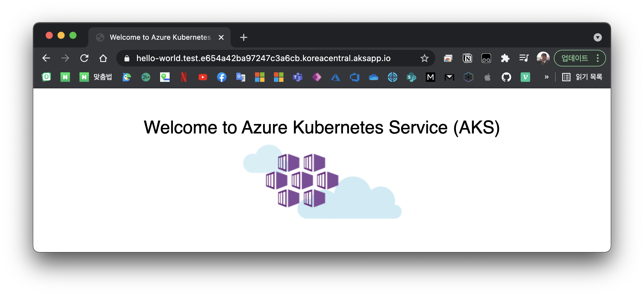Open the 읽기 목록 reading list
The width and height of the screenshot is (644, 296).
tap(582, 77)
